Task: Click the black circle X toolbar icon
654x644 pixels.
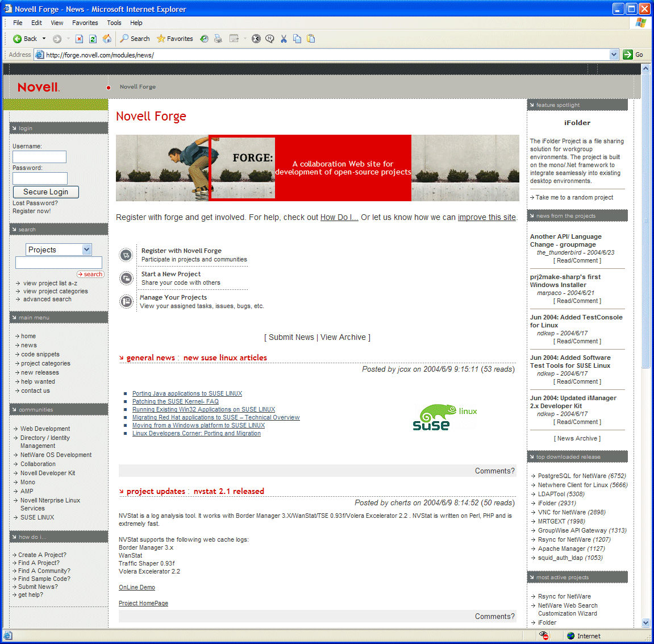Action: [256, 39]
